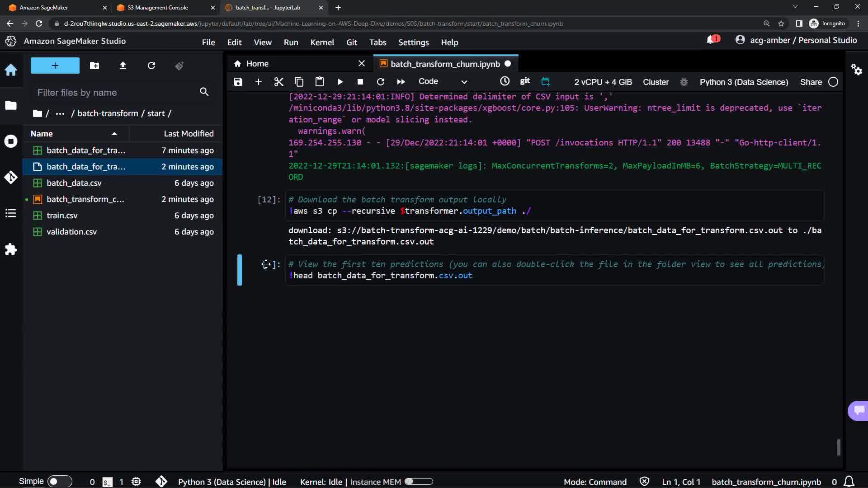Click the Cluster button
Viewport: 868px width, 488px height.
[656, 82]
